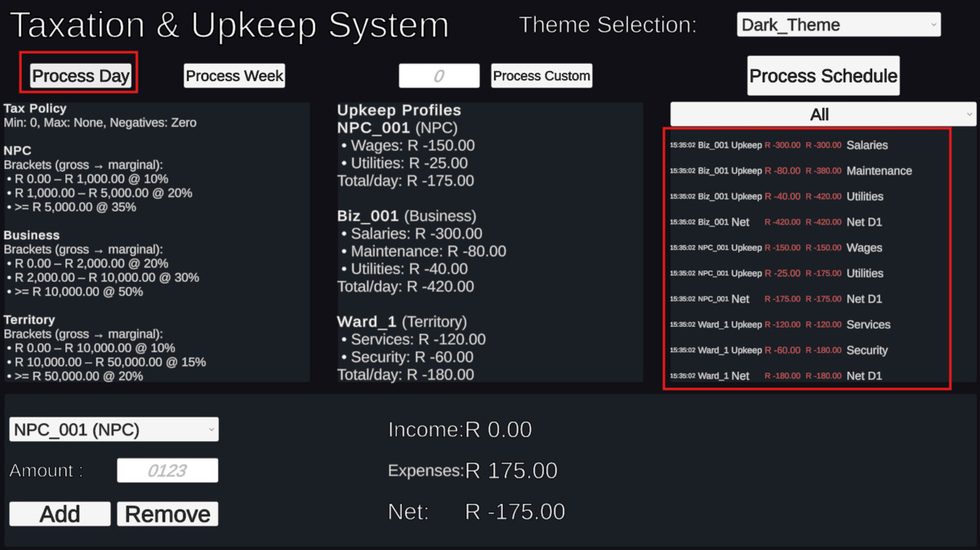980x550 pixels.
Task: Run the Process Schedule action
Action: click(x=822, y=75)
